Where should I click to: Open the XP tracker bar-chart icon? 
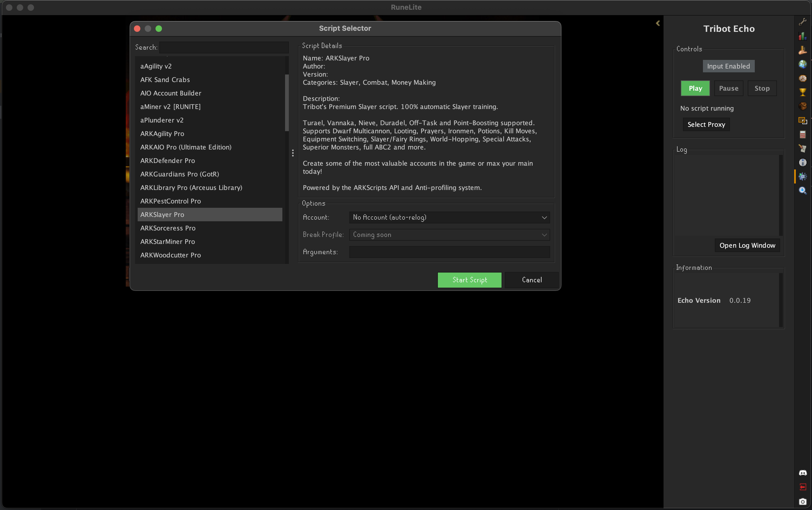coord(803,36)
